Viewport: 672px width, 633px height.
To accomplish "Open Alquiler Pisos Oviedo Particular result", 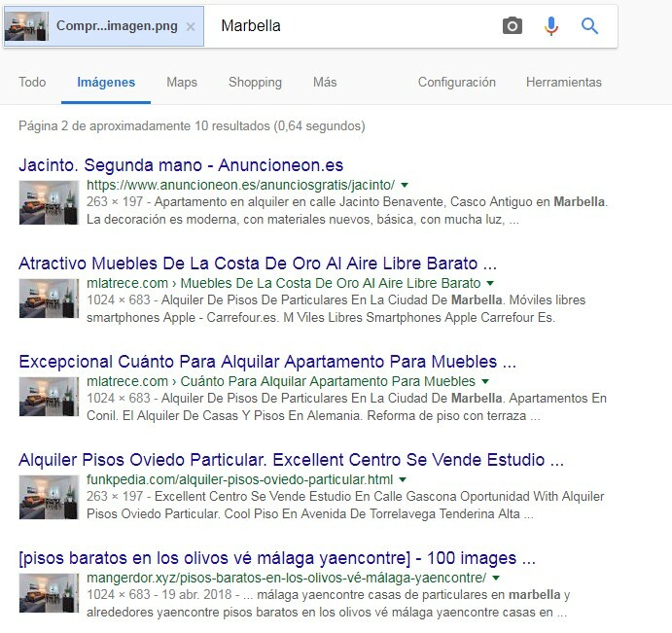I will [x=291, y=460].
